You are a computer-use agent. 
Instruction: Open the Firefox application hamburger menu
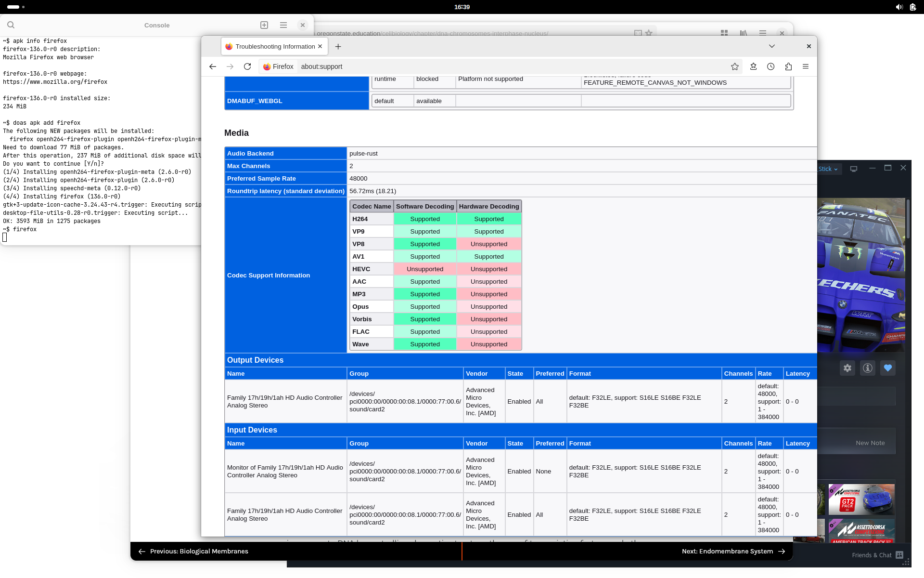(x=806, y=66)
